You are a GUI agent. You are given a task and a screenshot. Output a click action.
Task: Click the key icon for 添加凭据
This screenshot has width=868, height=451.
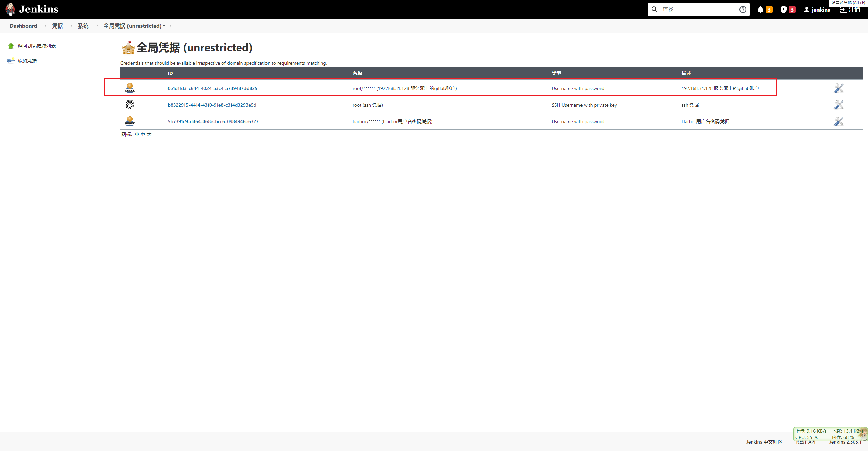11,60
